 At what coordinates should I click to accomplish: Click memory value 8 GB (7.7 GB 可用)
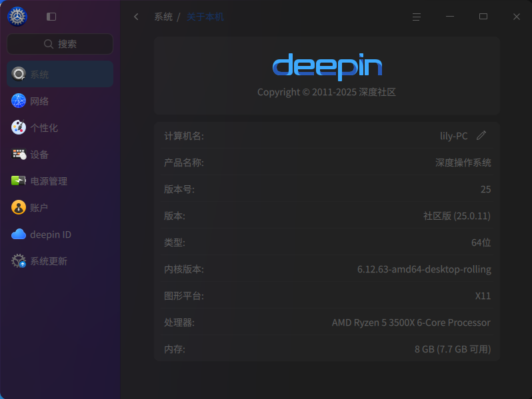(453, 349)
